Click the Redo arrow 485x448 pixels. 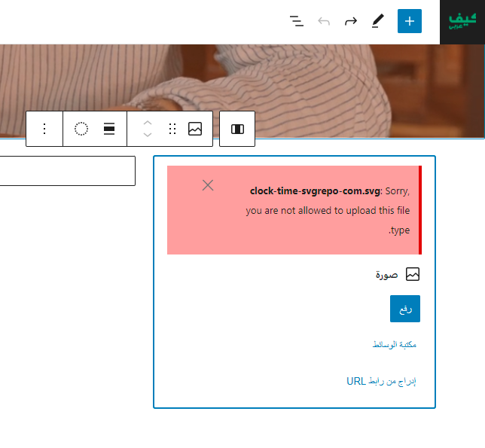pyautogui.click(x=351, y=21)
